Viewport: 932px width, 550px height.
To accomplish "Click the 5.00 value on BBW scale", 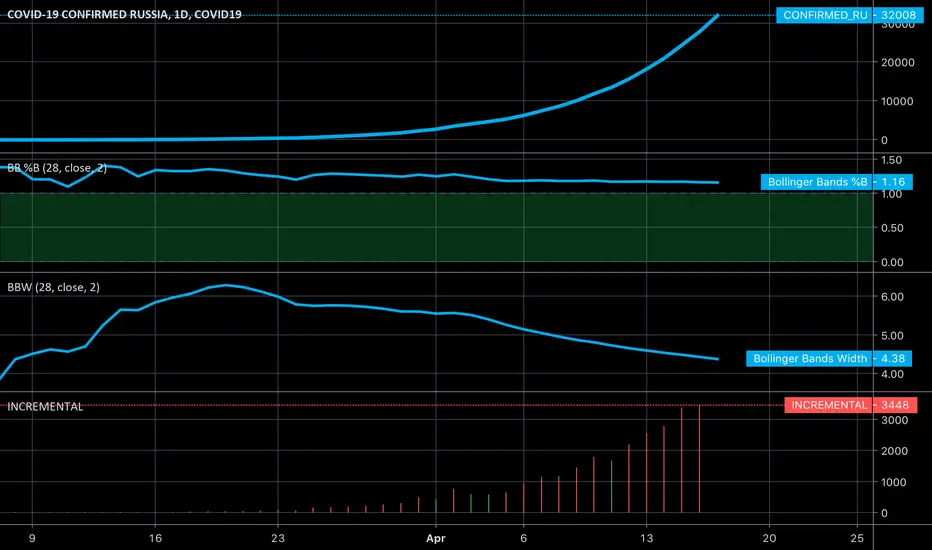I will 892,336.
